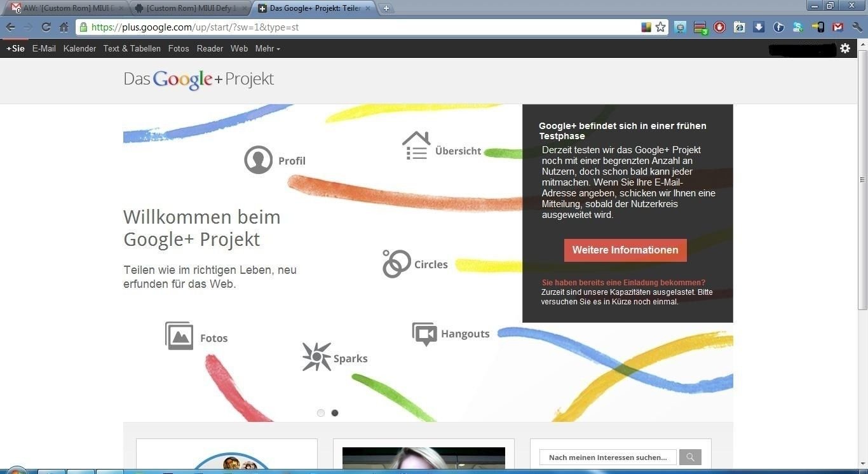868x474 pixels.
Task: Click the Fotos feature label in banner
Action: 214,338
